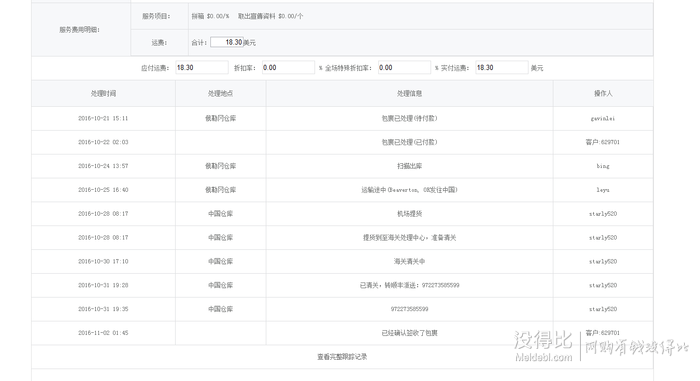Image resolution: width=700 pixels, height=381 pixels.
Task: Click the 扫描出库 status text
Action: (x=409, y=166)
